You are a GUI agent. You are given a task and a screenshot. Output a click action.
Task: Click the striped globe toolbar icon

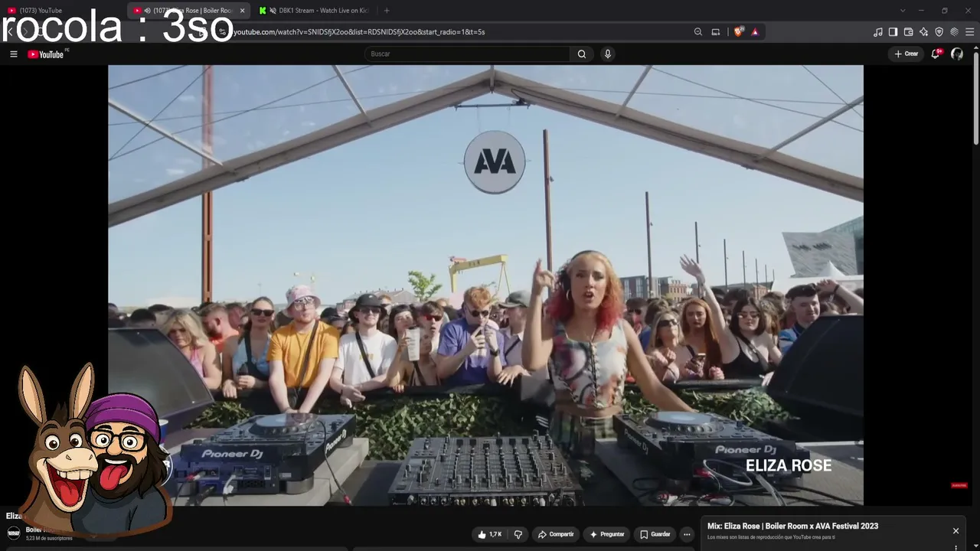954,32
